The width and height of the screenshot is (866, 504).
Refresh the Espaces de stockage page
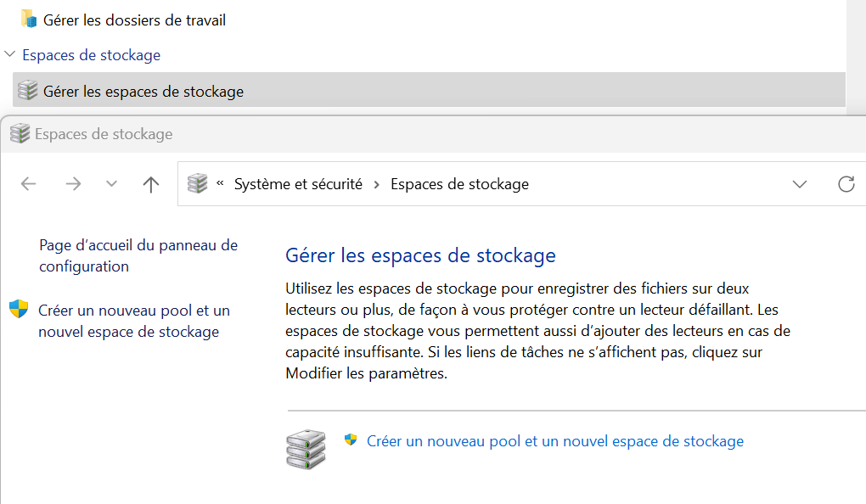(846, 184)
